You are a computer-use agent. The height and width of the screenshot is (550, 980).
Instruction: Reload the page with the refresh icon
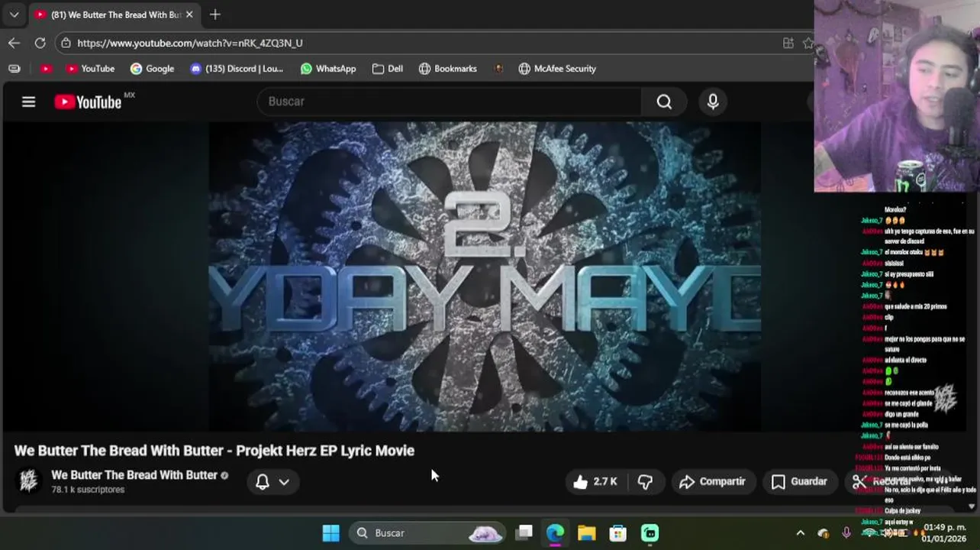pos(40,43)
